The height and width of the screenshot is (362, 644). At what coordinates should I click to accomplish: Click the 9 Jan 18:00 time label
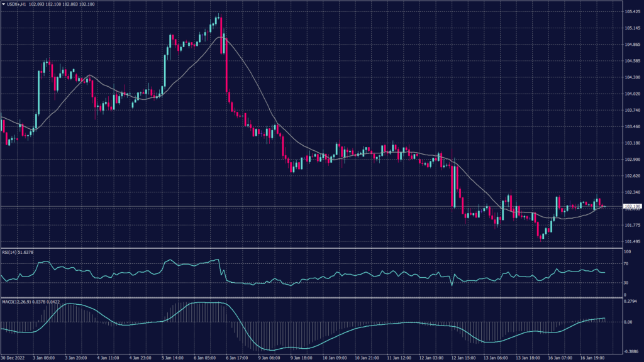pyautogui.click(x=301, y=358)
